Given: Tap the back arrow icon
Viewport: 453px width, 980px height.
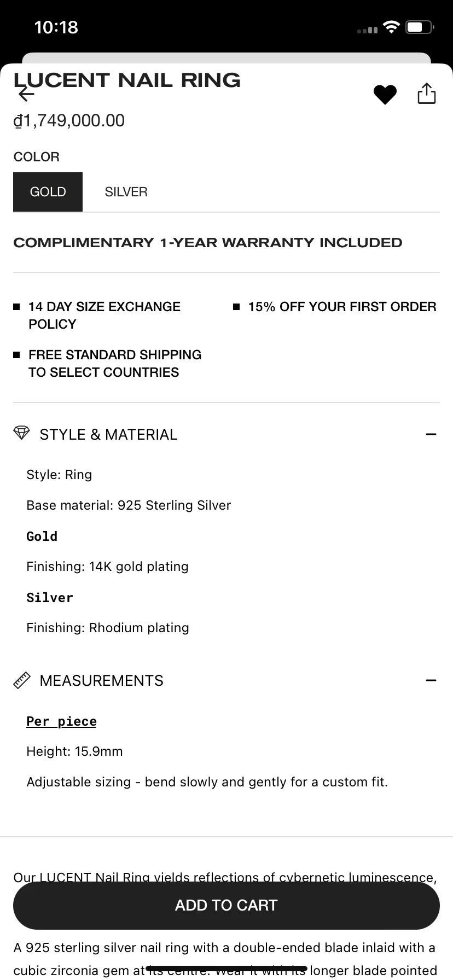Looking at the screenshot, I should point(26,94).
